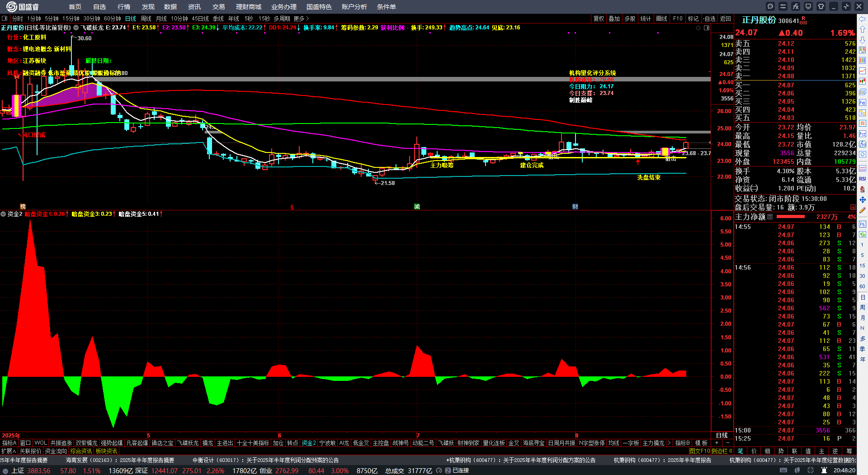Open the 理财商城 menu
The height and width of the screenshot is (475, 868).
[249, 7]
